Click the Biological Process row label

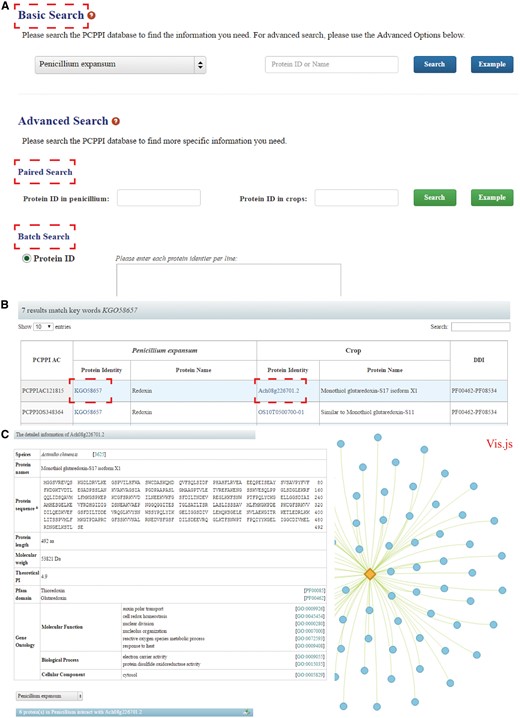[x=60, y=660]
